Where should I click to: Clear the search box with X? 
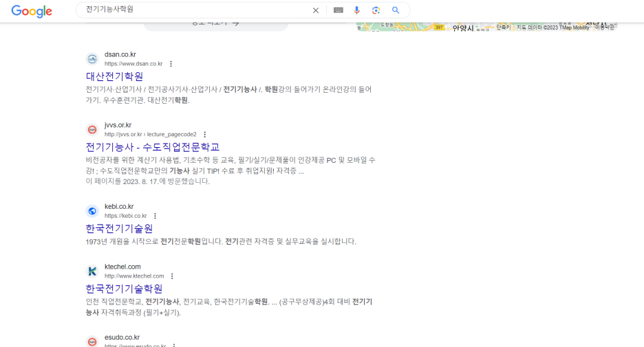(x=315, y=10)
